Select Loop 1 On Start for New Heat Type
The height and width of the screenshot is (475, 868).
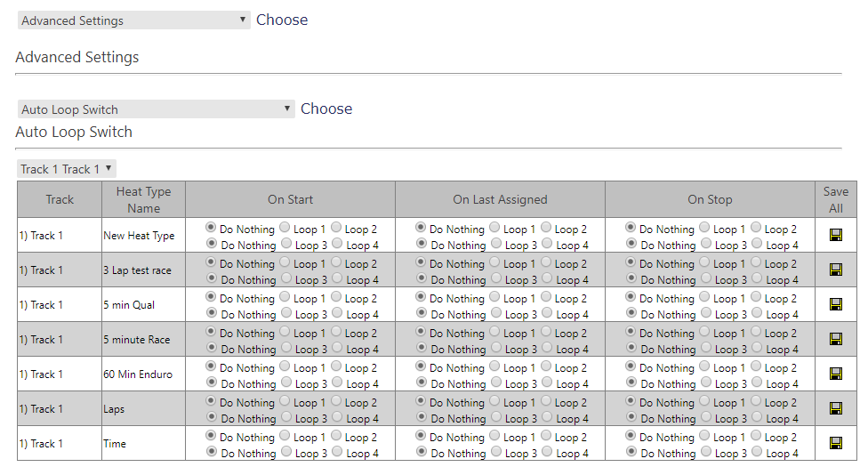coord(285,227)
